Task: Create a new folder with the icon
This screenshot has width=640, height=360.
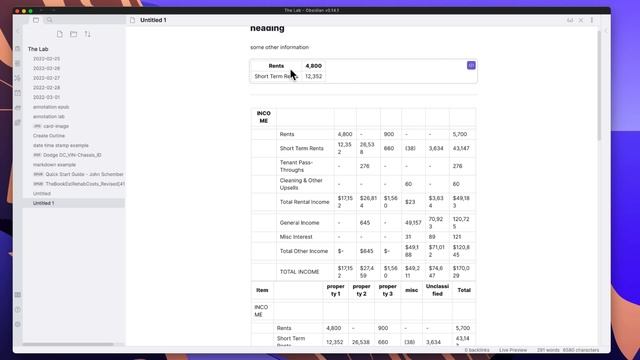Action: 73,34
